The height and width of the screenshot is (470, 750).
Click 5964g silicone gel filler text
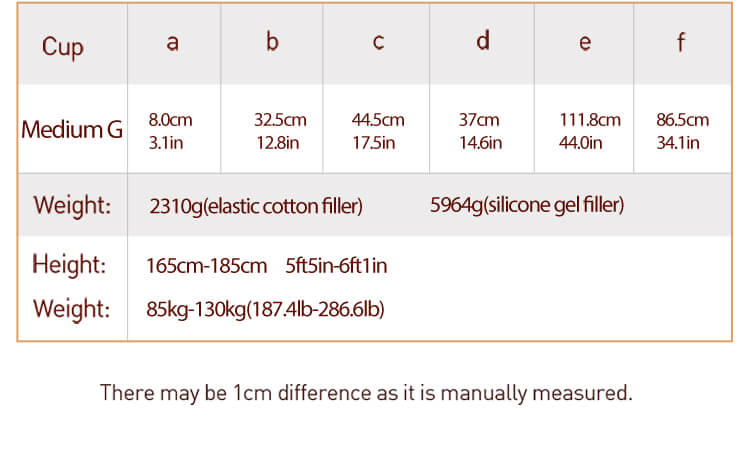click(527, 205)
